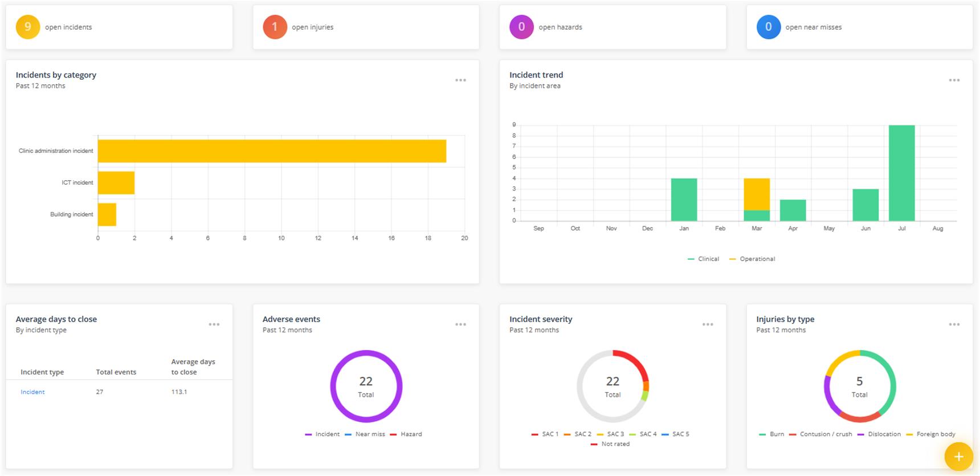
Task: Click the blue open near misses badge
Action: (768, 27)
